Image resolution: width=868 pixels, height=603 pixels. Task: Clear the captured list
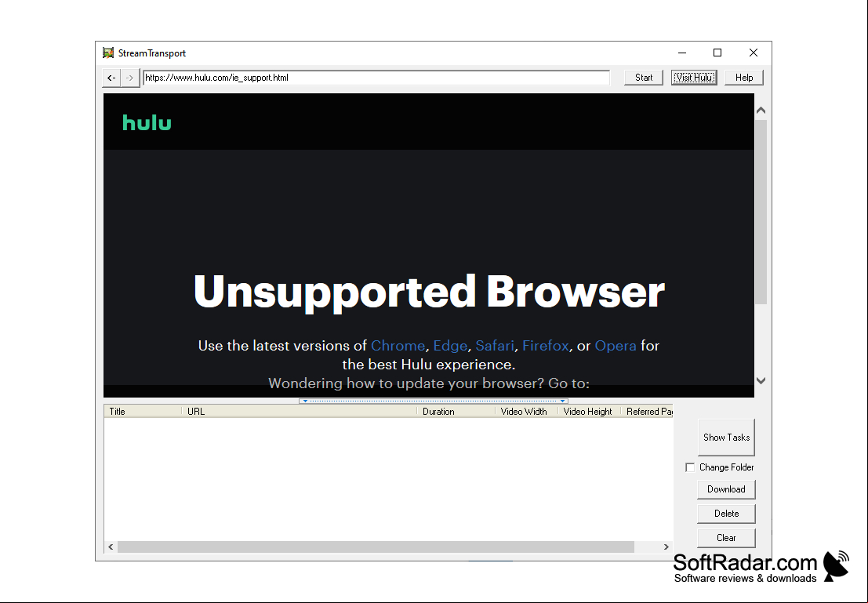pyautogui.click(x=726, y=538)
